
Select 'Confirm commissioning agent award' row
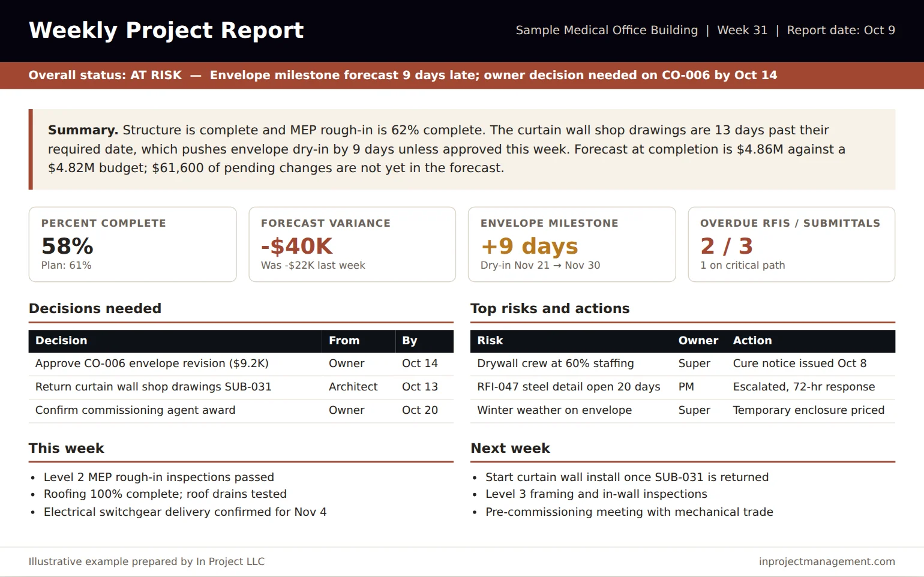pos(241,410)
